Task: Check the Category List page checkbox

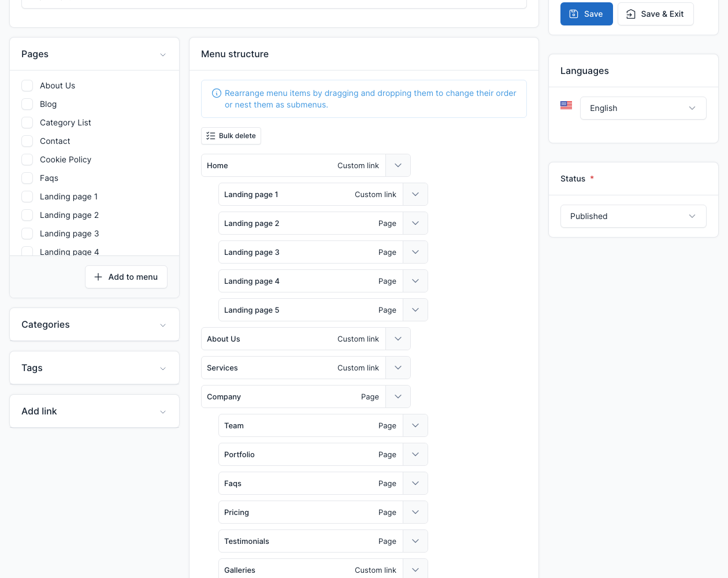Action: pyautogui.click(x=27, y=123)
